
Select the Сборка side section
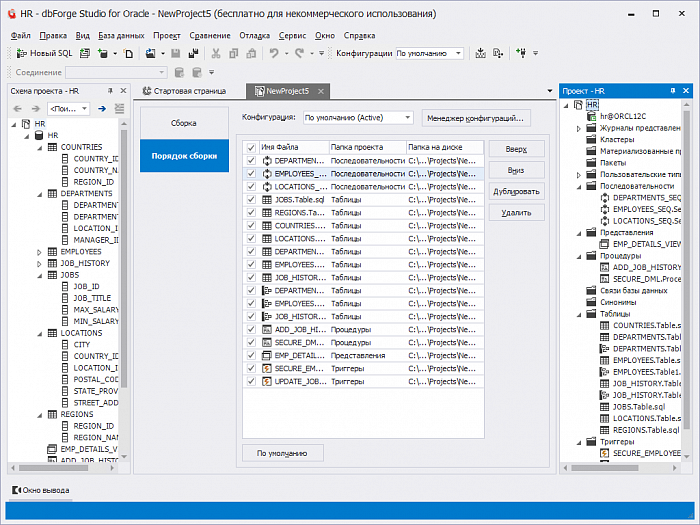tap(184, 123)
